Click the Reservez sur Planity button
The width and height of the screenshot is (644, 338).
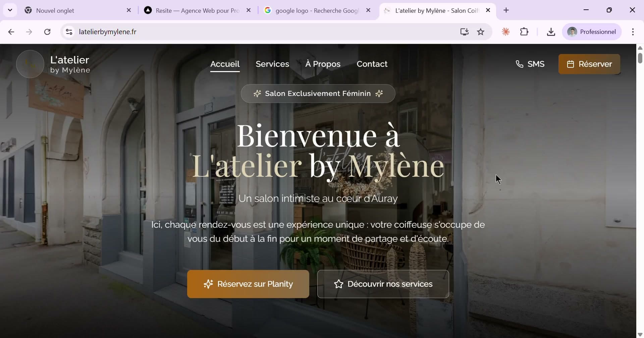tap(248, 284)
